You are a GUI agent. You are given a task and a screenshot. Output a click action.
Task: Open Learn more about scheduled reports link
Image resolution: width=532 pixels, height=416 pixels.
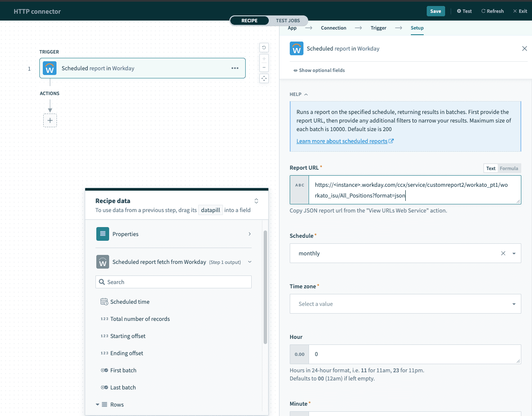point(342,141)
